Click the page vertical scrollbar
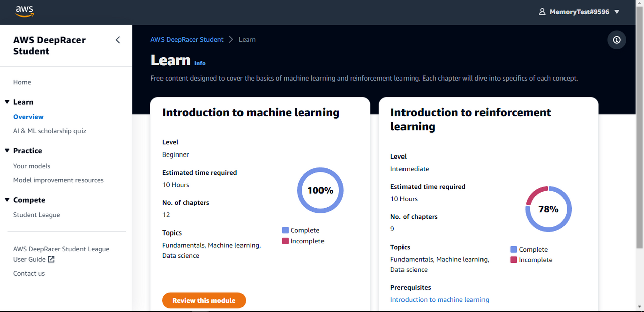 [639, 126]
